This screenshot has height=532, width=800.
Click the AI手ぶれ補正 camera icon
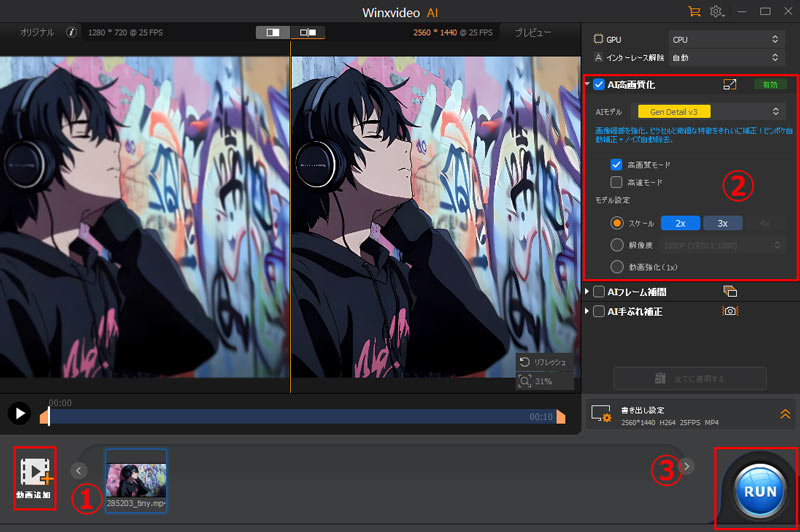(x=729, y=312)
